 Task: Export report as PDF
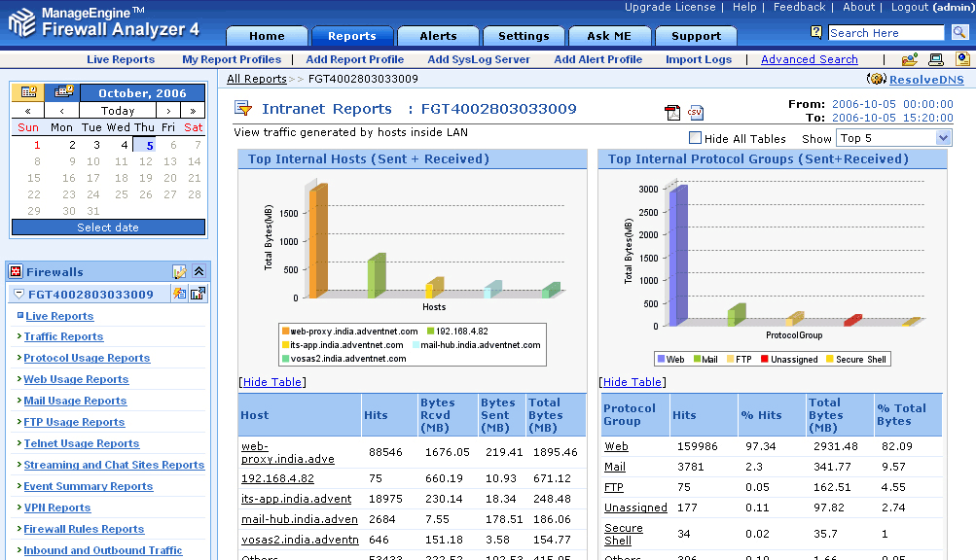point(672,113)
